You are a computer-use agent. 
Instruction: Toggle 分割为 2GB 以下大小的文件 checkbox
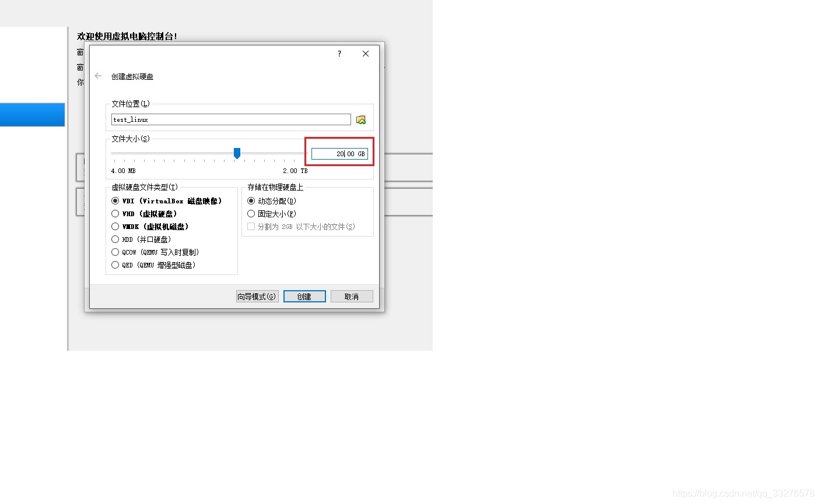click(x=301, y=227)
